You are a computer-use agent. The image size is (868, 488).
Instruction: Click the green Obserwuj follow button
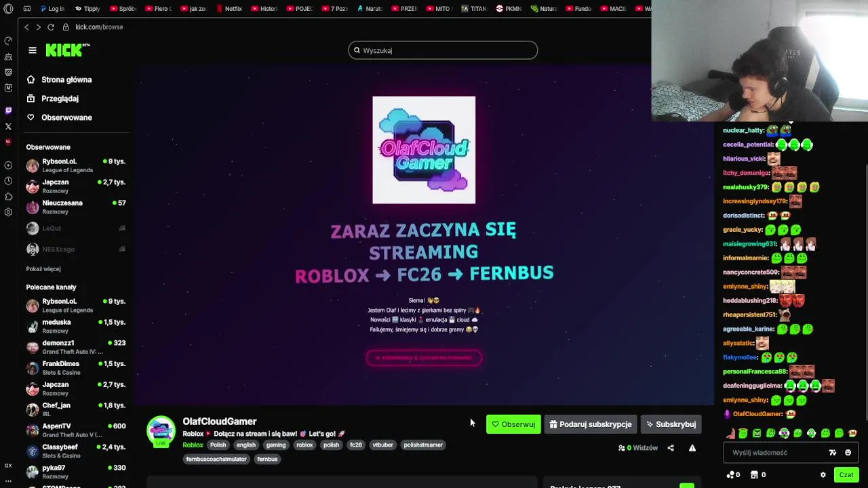point(513,424)
